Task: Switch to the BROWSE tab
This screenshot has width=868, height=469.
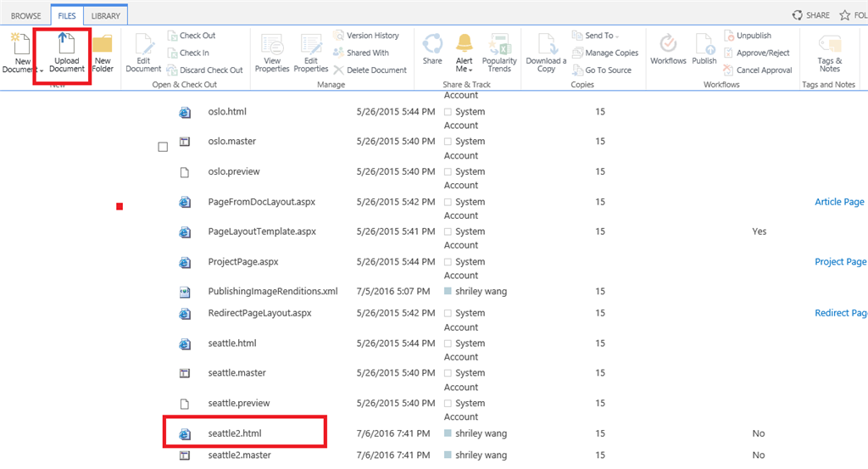Action: (x=26, y=15)
